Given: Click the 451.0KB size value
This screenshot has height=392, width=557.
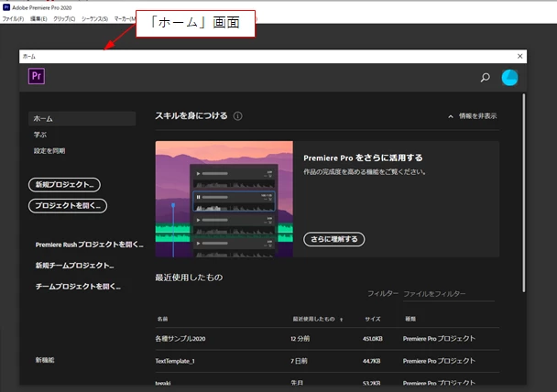Looking at the screenshot, I should point(372,339).
